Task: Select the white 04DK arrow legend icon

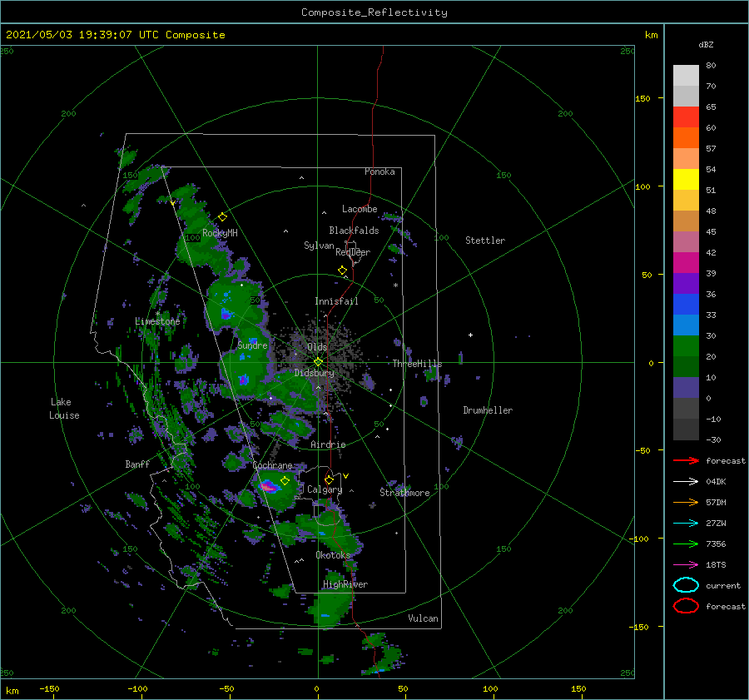Action: pyautogui.click(x=686, y=481)
